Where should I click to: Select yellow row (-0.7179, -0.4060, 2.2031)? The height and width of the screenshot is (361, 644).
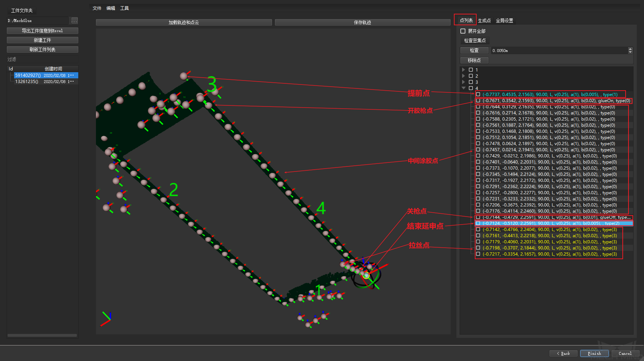(549, 242)
